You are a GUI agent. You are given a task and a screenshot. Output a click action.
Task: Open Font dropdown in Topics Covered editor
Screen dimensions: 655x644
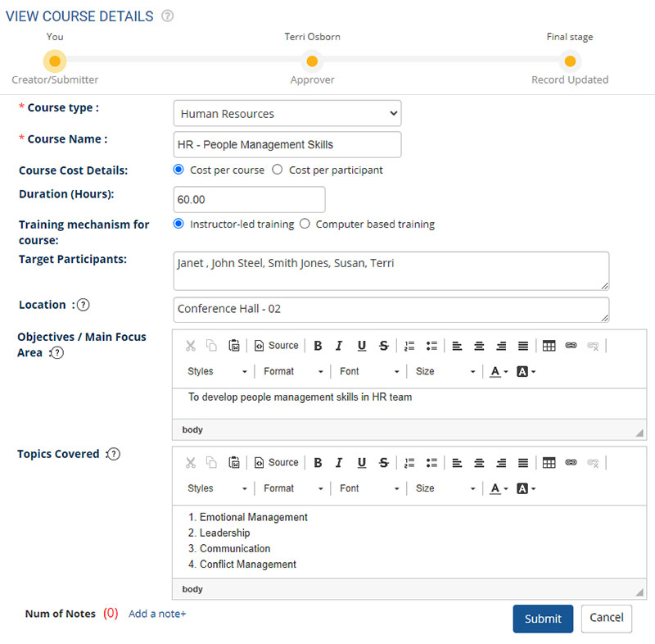pyautogui.click(x=369, y=489)
